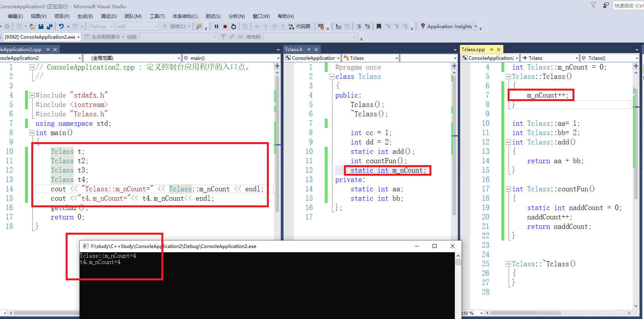Open the lifecycle events (生命周期事件) dropdown
The image size is (644, 319).
coord(106,37)
